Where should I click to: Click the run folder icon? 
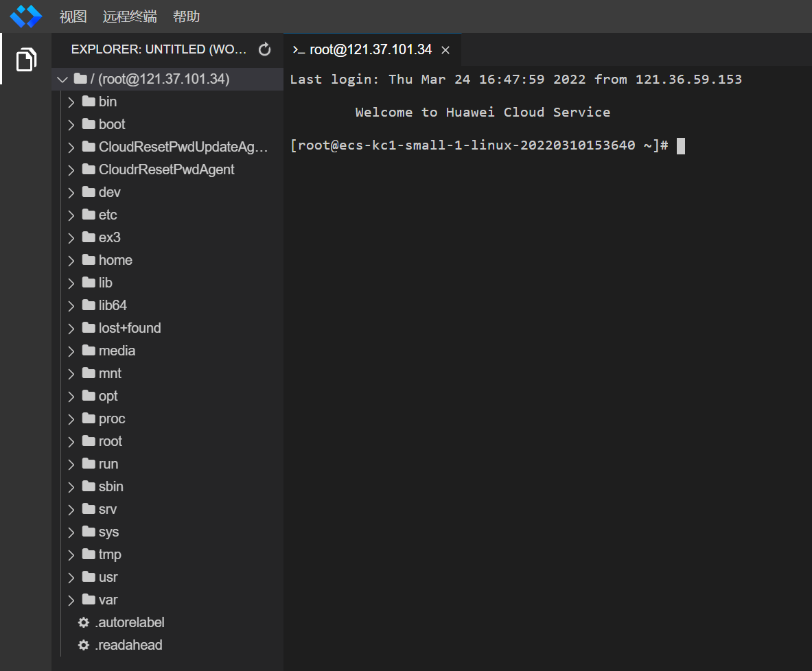tap(89, 463)
